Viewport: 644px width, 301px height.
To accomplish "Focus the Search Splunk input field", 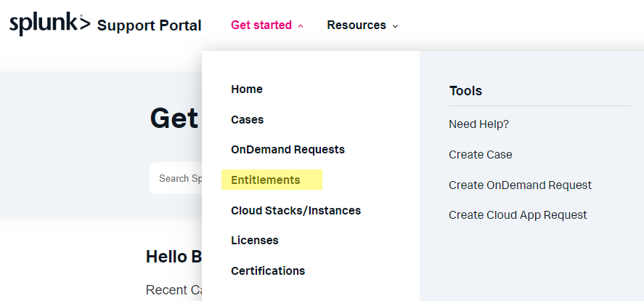I will [176, 178].
